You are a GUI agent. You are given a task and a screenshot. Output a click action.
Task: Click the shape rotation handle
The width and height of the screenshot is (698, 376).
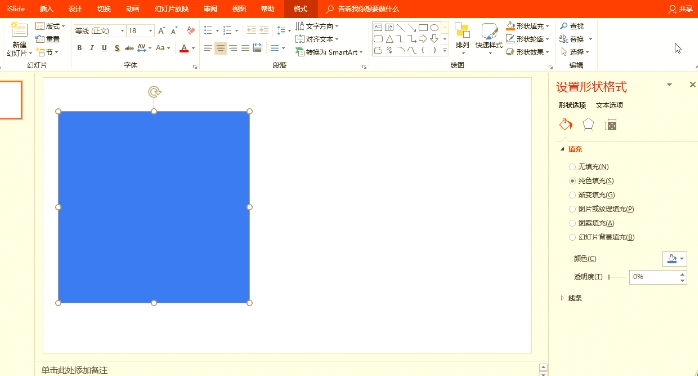coord(154,92)
